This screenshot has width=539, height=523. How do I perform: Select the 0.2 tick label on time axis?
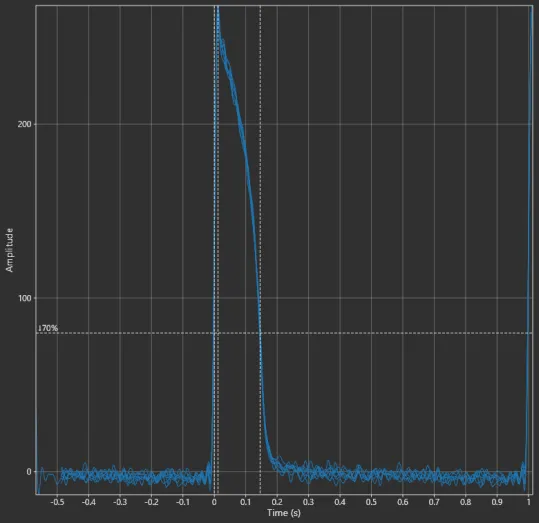click(x=277, y=502)
